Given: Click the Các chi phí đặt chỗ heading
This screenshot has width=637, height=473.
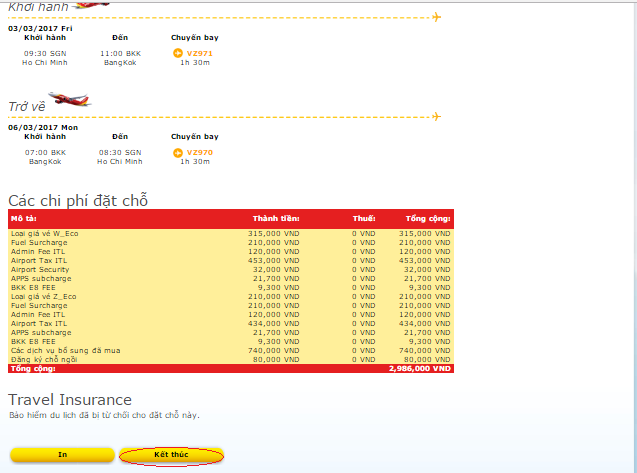Looking at the screenshot, I should point(78,201).
